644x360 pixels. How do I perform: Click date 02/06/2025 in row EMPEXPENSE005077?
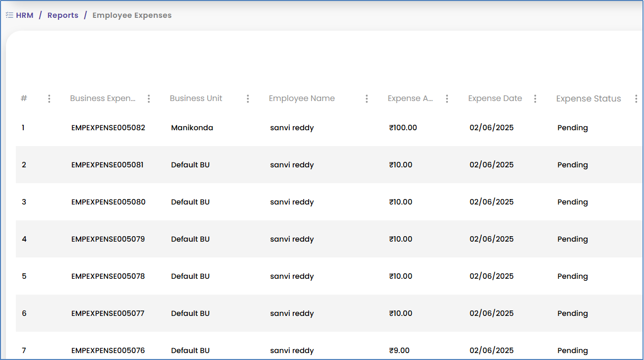point(491,313)
